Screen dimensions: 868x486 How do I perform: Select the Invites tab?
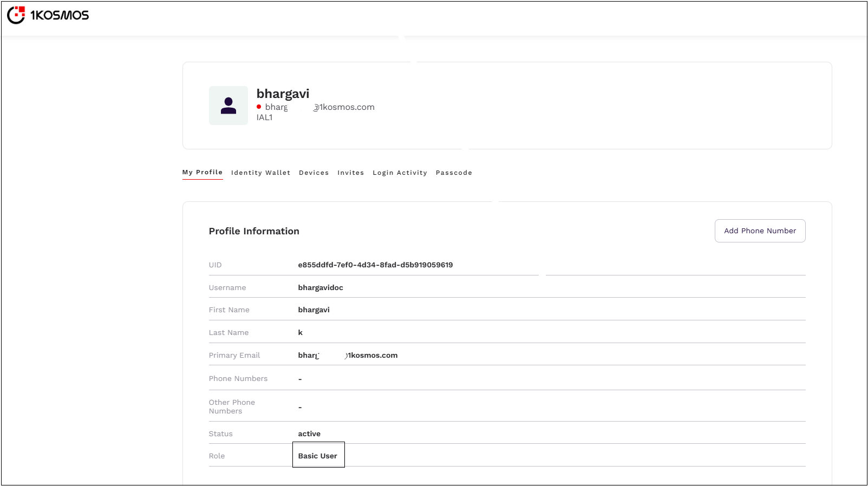(350, 173)
